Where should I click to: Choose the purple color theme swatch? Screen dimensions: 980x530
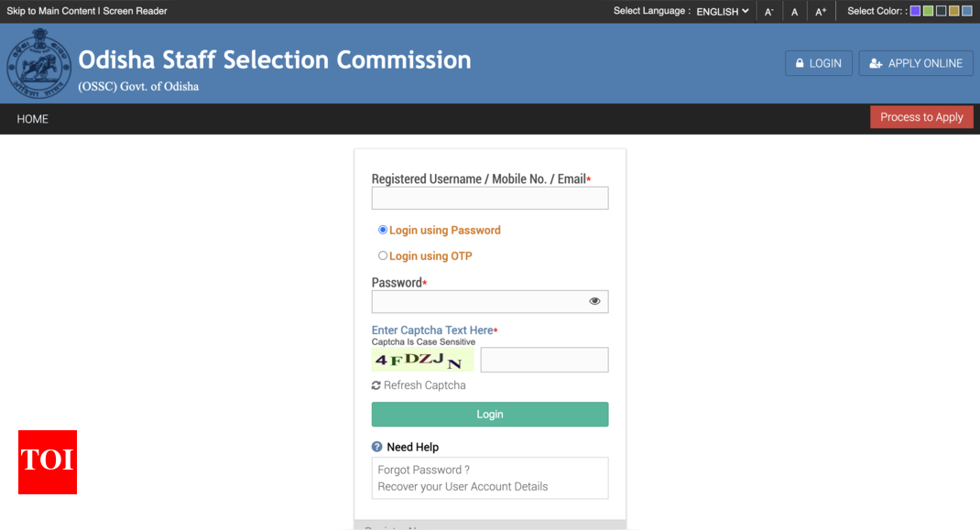(x=915, y=11)
